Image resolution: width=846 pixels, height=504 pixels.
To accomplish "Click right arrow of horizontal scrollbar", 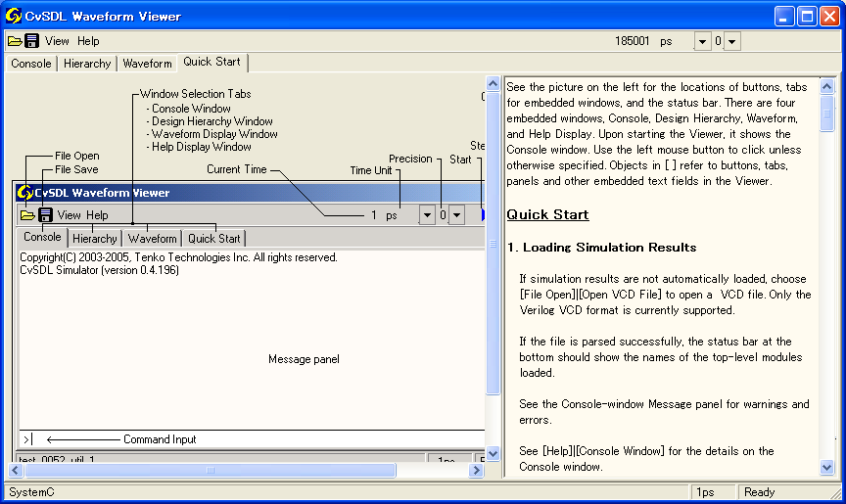I will (x=476, y=470).
